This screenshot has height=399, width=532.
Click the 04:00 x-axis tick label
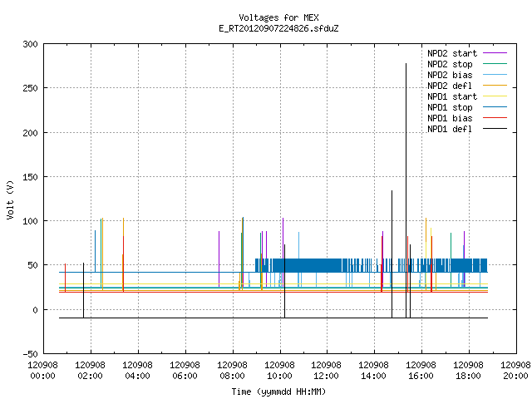[x=137, y=376]
